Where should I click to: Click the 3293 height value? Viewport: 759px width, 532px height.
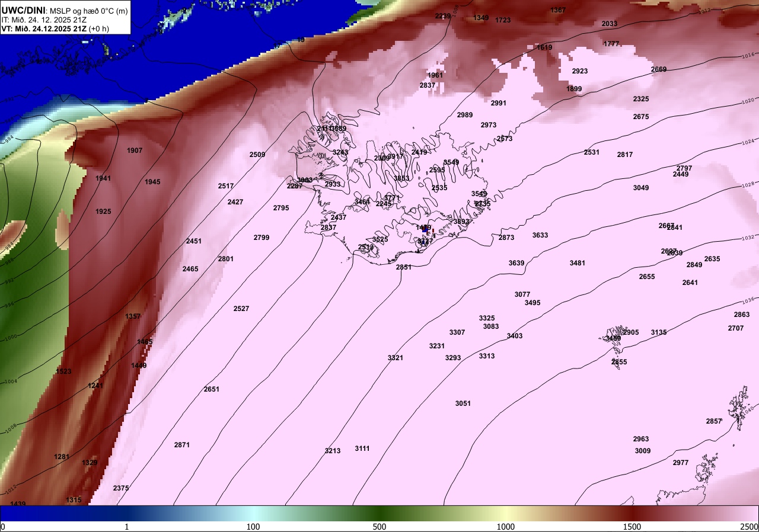tap(453, 358)
